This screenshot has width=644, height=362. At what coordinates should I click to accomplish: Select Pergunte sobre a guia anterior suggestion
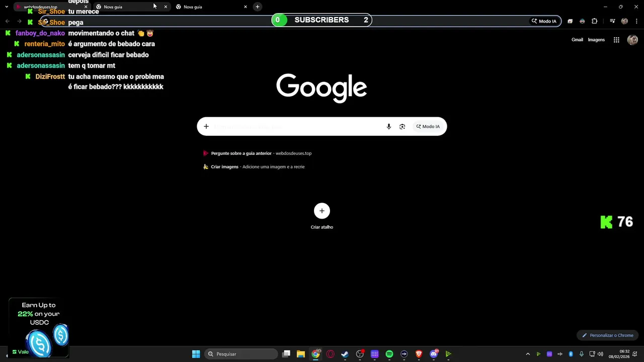click(257, 153)
